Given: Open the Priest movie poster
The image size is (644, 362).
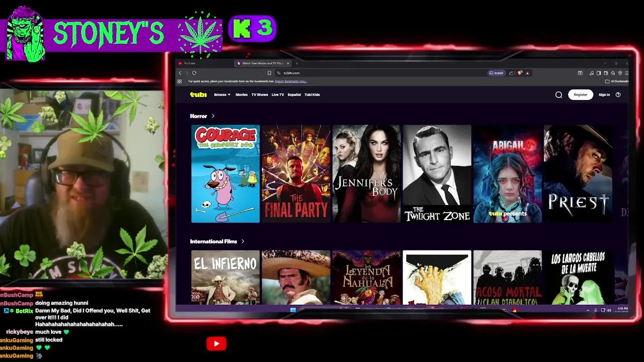Looking at the screenshot, I should point(578,174).
